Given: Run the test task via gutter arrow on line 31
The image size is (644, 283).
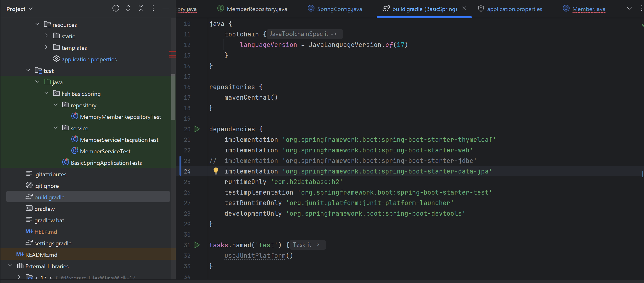Looking at the screenshot, I should point(197,245).
